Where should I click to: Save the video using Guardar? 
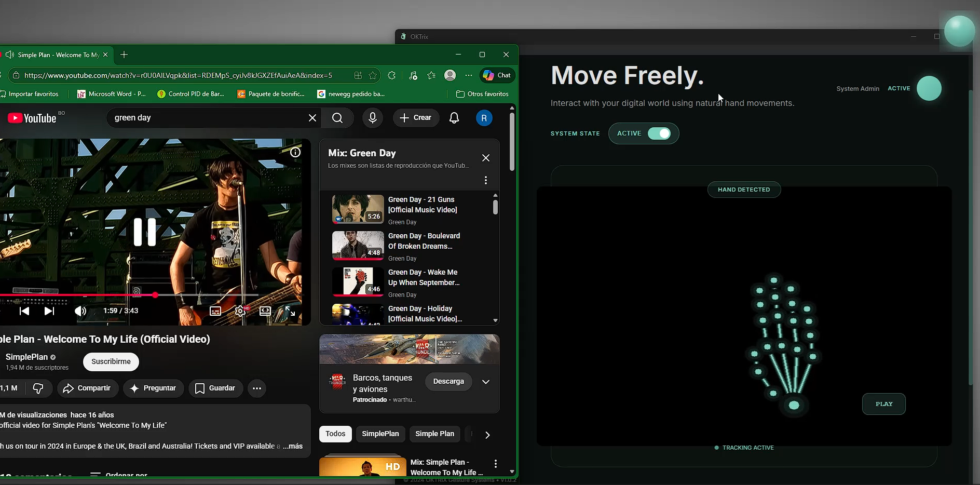215,388
